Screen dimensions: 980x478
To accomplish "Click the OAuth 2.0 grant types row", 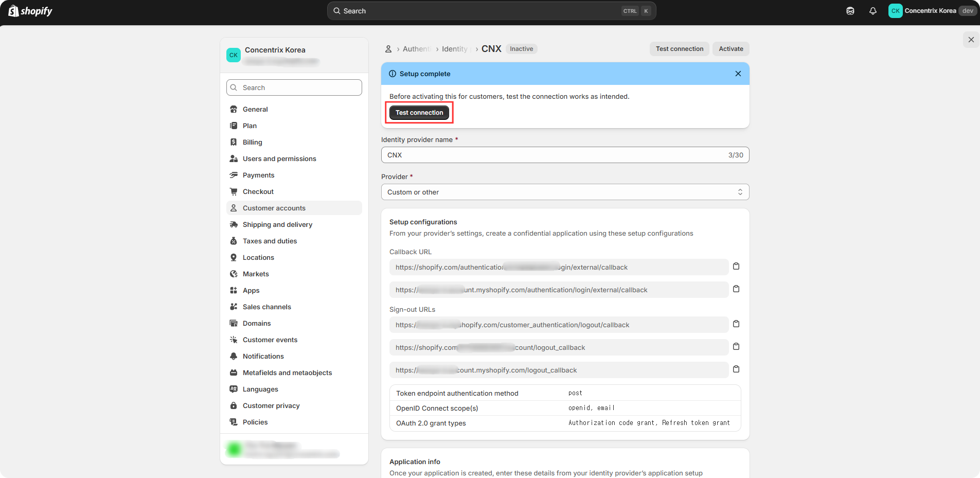I will click(x=565, y=423).
